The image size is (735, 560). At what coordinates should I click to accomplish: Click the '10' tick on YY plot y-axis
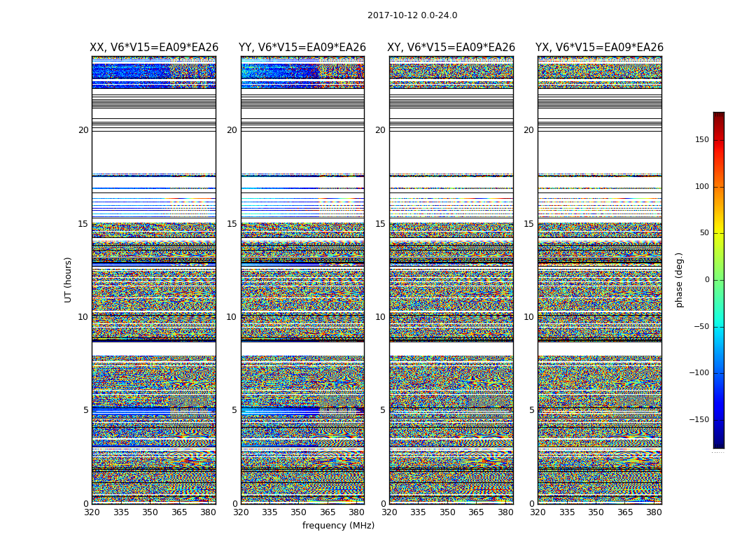coord(232,317)
